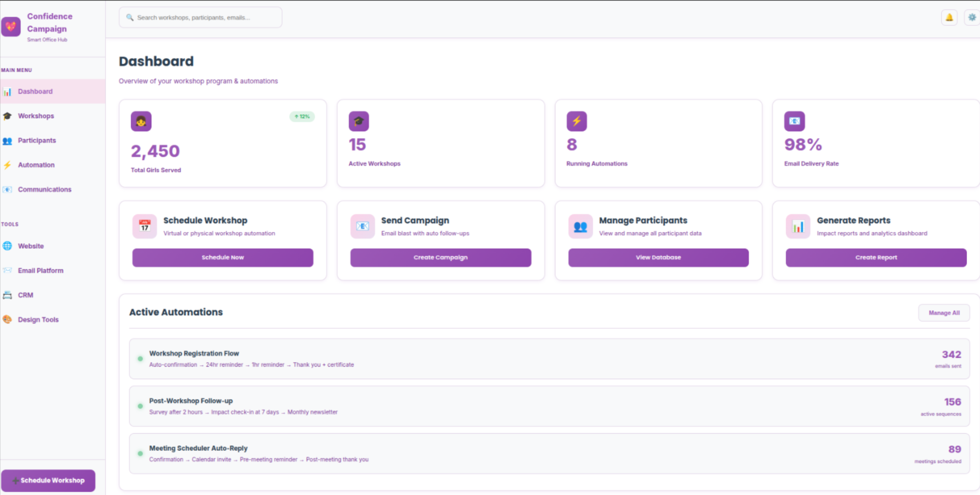
Task: Click the Email Platform envelope icon
Action: point(7,270)
